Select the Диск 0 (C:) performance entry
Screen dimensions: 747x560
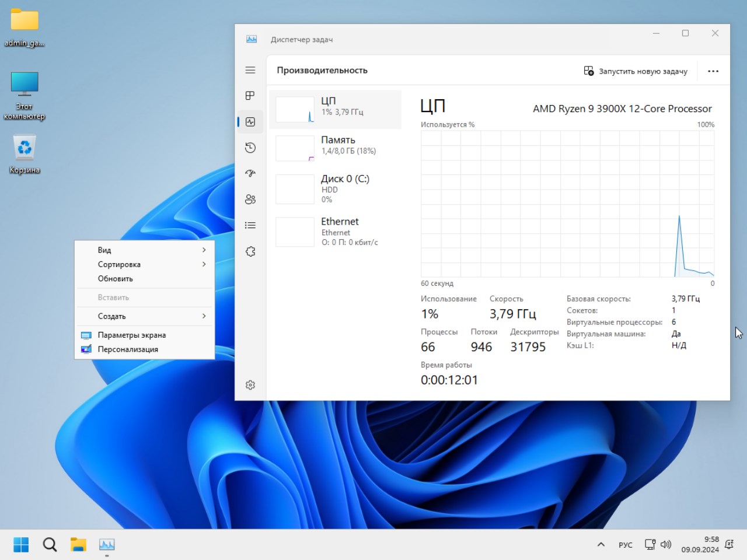click(336, 189)
